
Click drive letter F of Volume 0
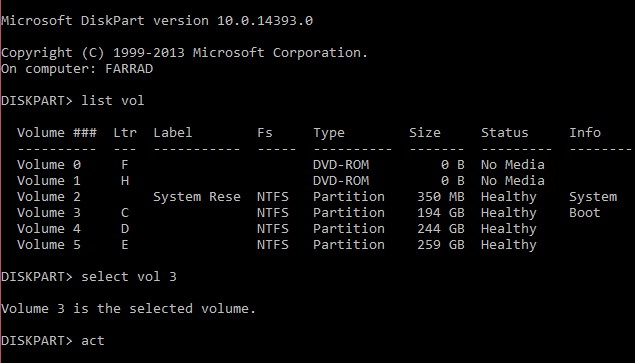click(x=125, y=165)
